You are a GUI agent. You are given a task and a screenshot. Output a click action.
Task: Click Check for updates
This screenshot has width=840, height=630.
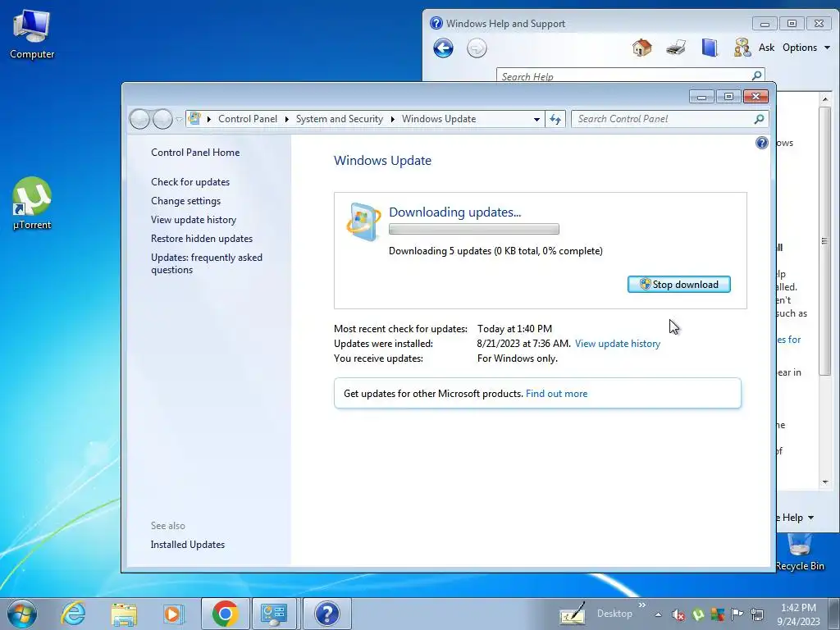190,181
